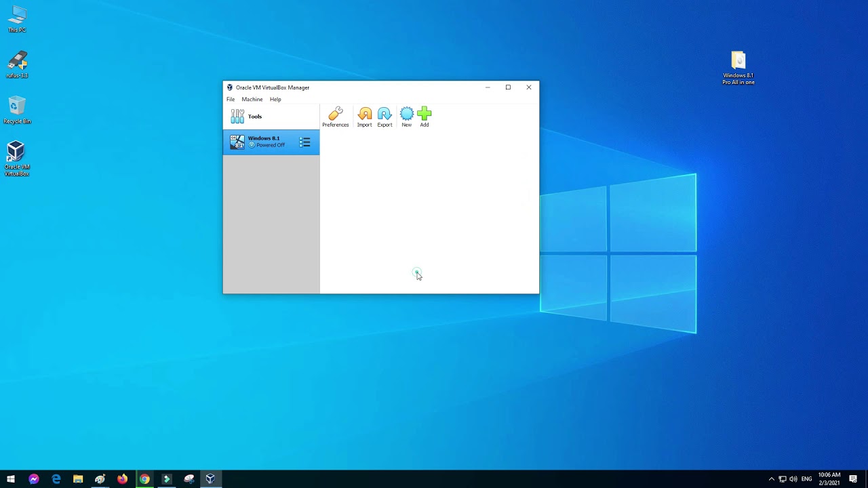The width and height of the screenshot is (868, 488).
Task: Create a New virtual machine
Action: coord(406,117)
